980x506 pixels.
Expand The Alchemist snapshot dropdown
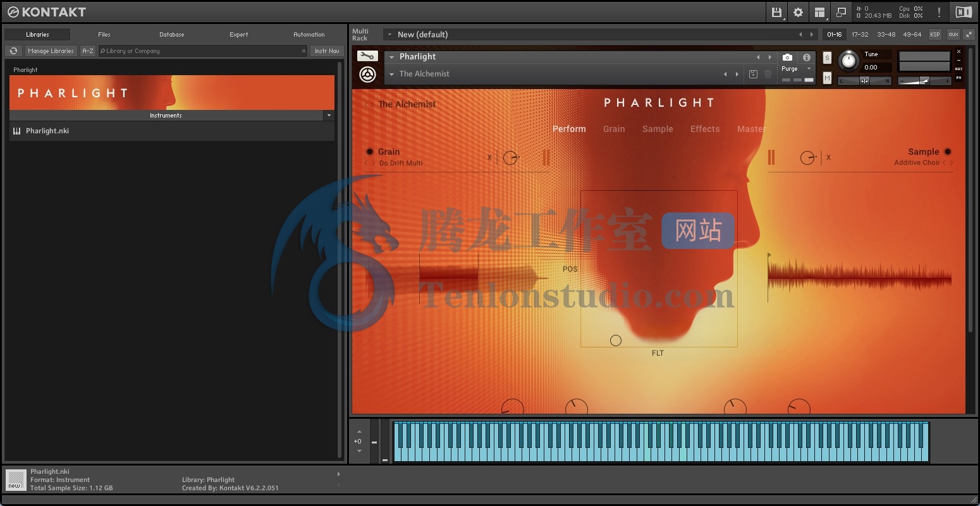tap(391, 74)
